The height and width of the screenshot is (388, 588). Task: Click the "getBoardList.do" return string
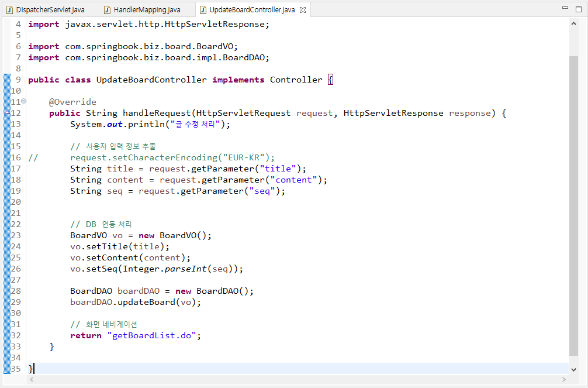(x=151, y=335)
